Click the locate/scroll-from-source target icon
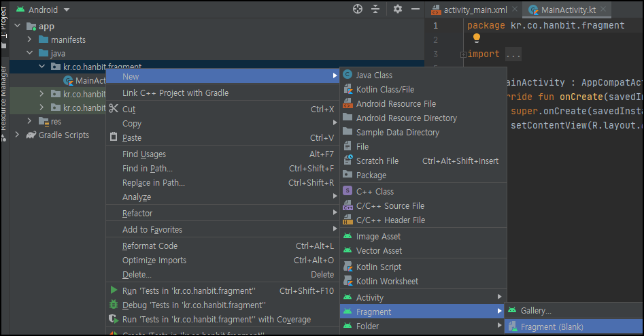The height and width of the screenshot is (336, 644). (x=358, y=9)
